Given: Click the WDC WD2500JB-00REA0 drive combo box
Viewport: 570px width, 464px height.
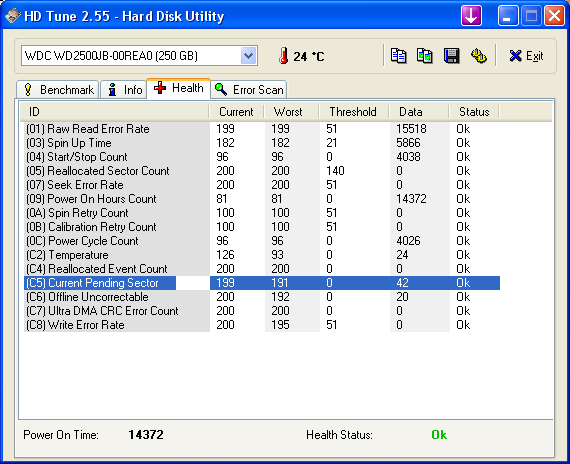Looking at the screenshot, I should pyautogui.click(x=139, y=56).
